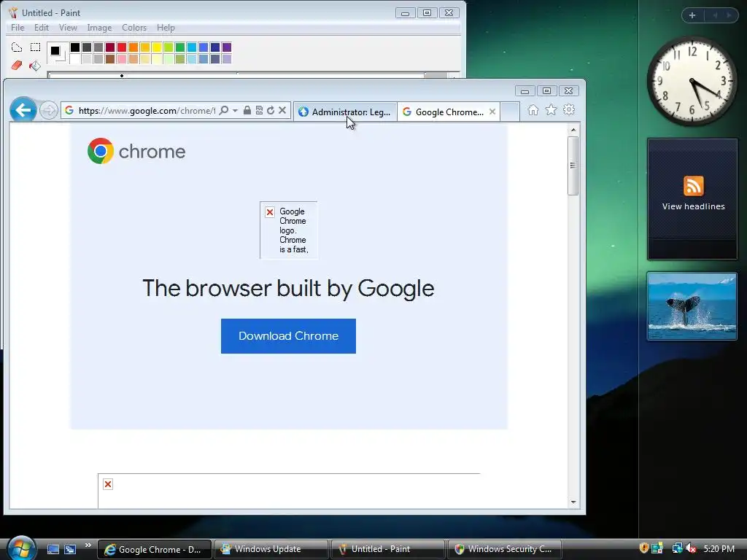The height and width of the screenshot is (560, 747).
Task: Click the browser scrollbar down arrow
Action: (573, 502)
